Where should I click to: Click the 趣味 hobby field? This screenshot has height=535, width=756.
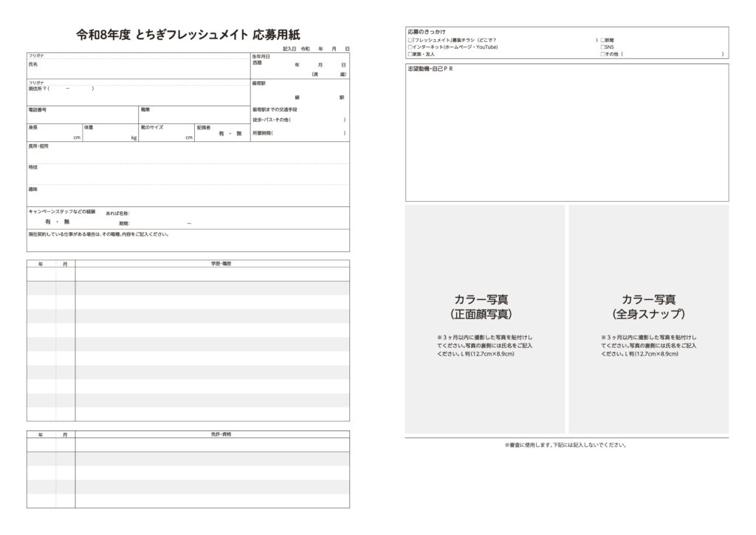188,196
